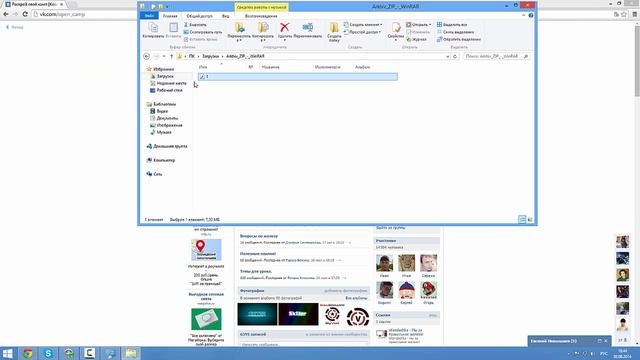640x360 pixels.
Task: Click the File Explorer taskbar icon
Action: coord(131,353)
